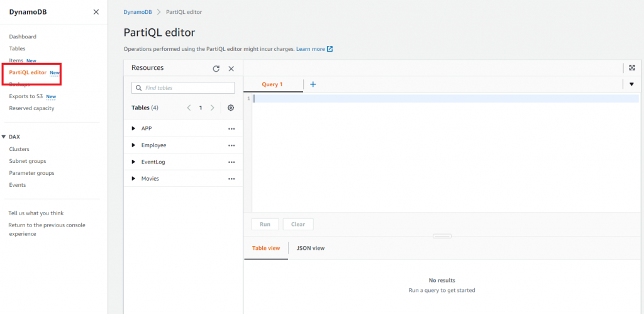The width and height of the screenshot is (644, 314).
Task: Open DAX Events page
Action: pyautogui.click(x=17, y=185)
